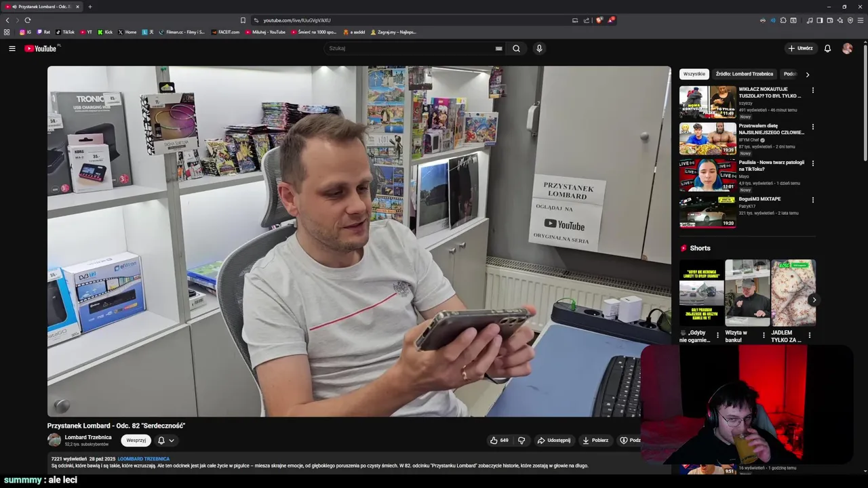The image size is (868, 488).
Task: Open Brave Rewards triangle icon
Action: tap(610, 20)
